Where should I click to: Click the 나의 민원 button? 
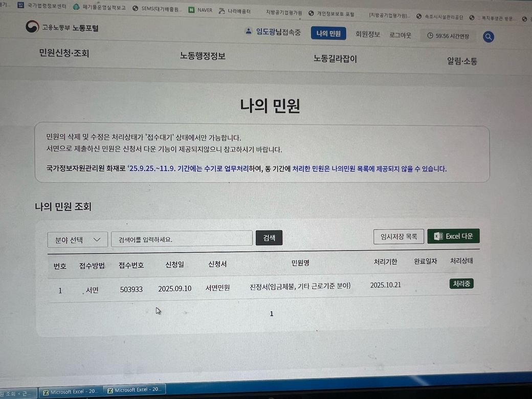pyautogui.click(x=328, y=33)
